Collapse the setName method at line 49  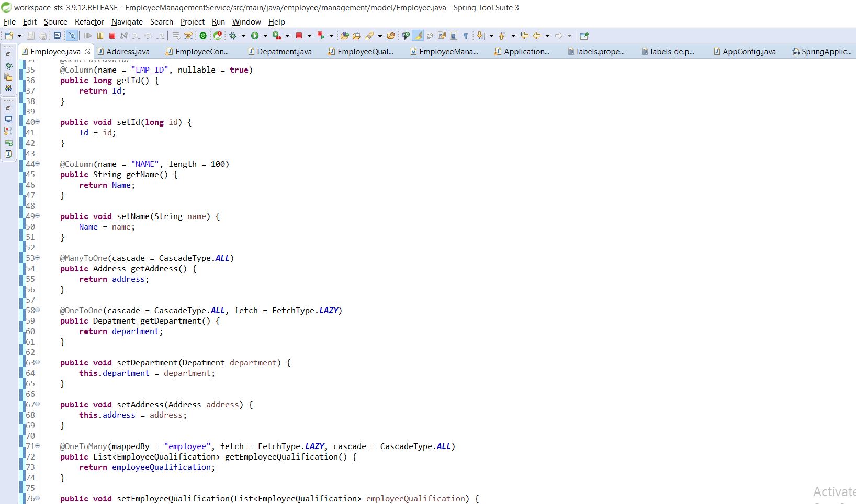pos(37,216)
